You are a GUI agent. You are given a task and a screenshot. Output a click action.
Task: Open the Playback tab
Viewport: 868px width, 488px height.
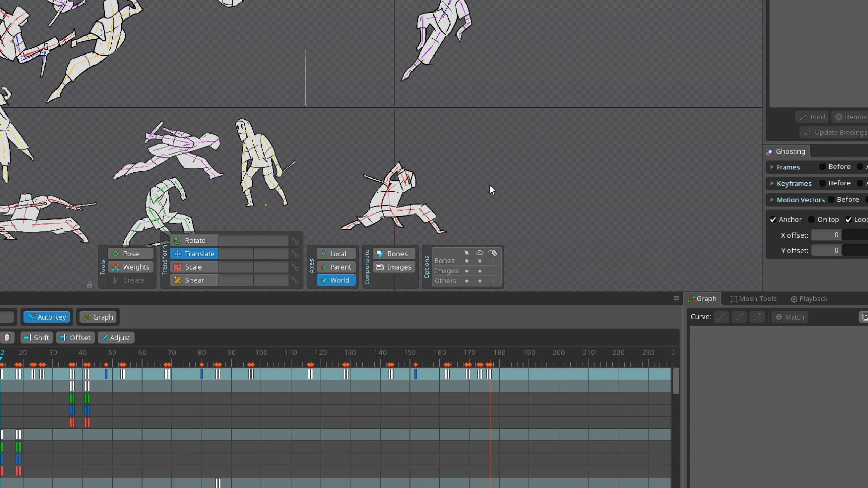coord(809,299)
